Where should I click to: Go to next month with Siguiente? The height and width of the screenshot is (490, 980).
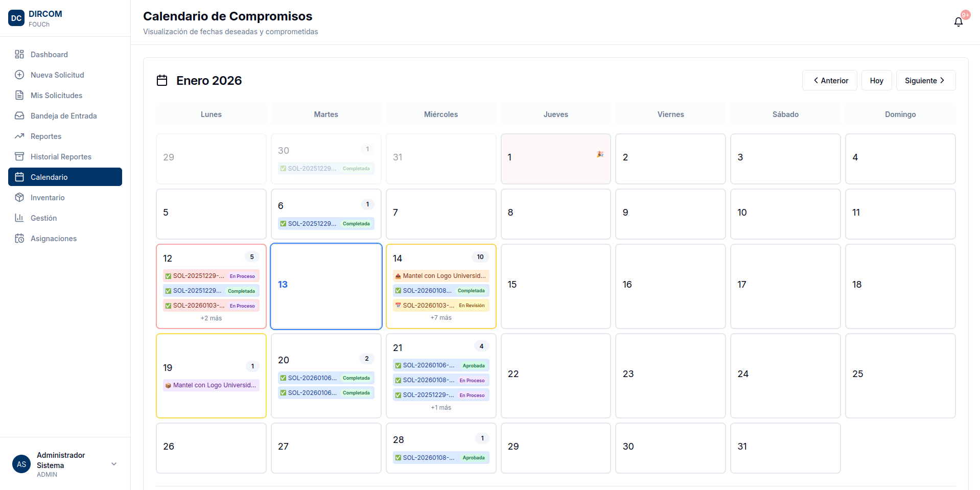click(x=926, y=80)
